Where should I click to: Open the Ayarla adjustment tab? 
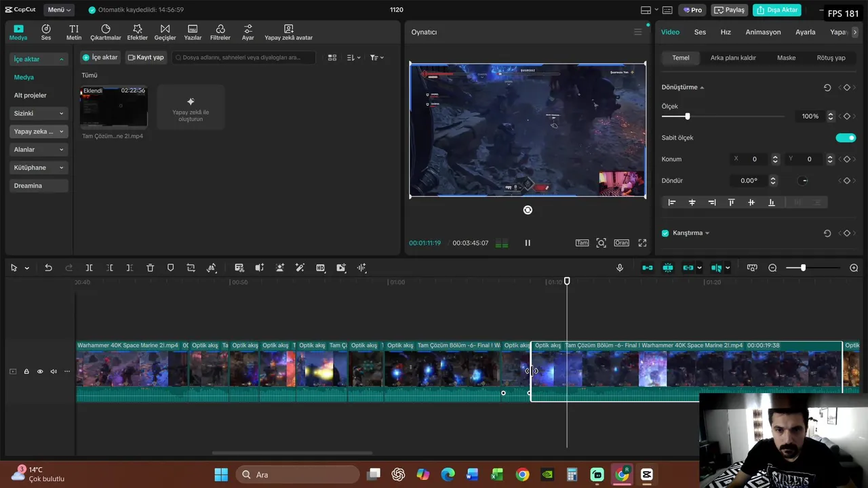(x=806, y=32)
